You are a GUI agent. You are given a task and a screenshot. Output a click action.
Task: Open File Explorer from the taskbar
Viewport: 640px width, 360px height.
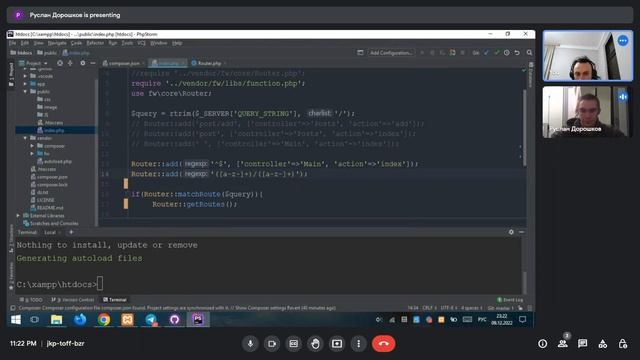pyautogui.click(x=56, y=320)
